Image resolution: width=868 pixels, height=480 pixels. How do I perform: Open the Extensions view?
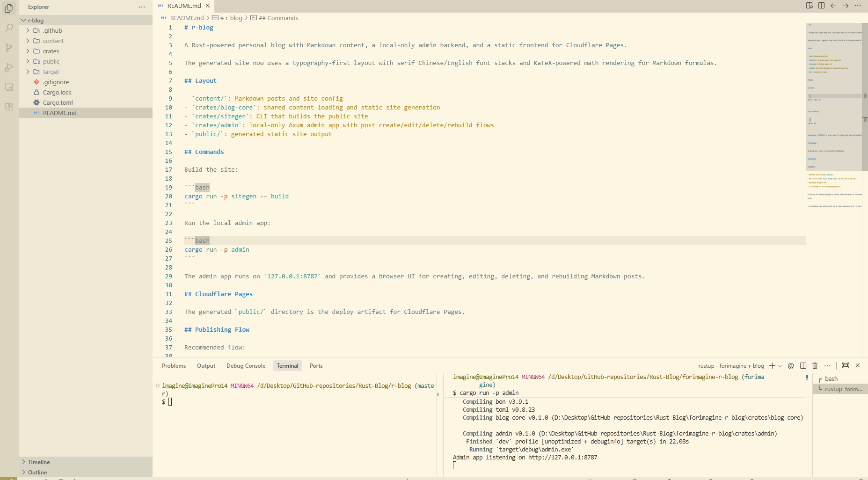[9, 107]
